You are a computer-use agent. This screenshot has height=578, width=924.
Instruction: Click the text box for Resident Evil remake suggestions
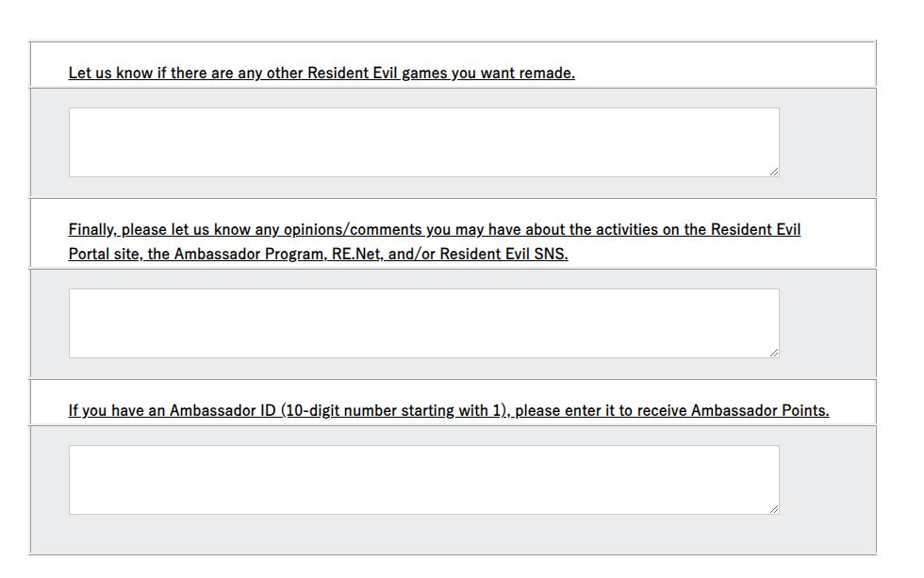click(423, 142)
